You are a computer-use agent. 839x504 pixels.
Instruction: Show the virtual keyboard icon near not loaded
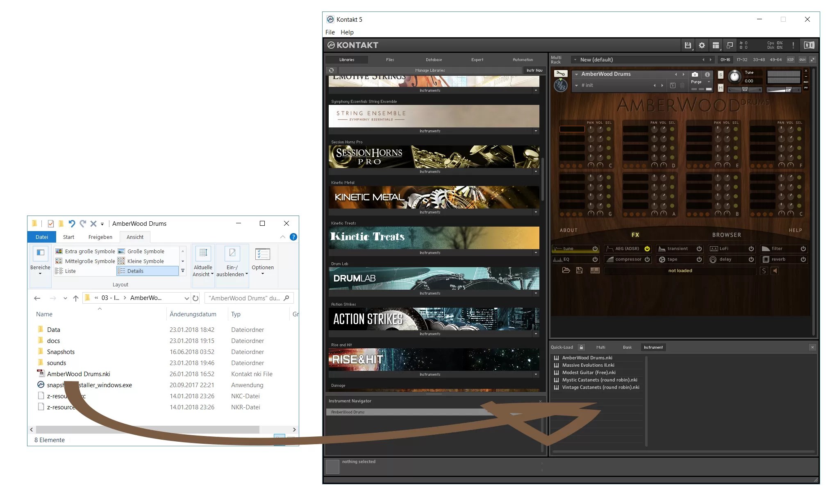[x=595, y=270]
